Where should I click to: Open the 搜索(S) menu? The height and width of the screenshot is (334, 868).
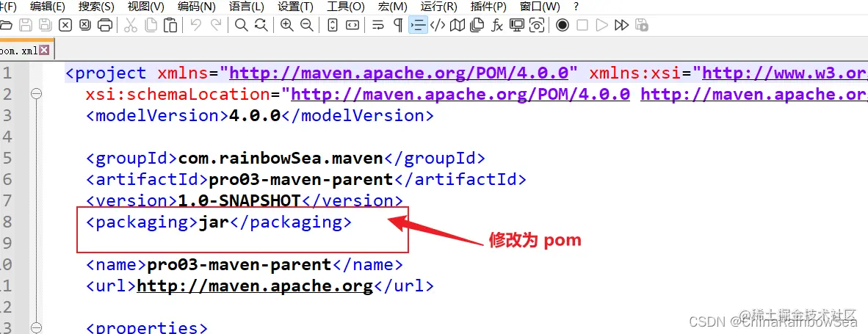click(96, 7)
